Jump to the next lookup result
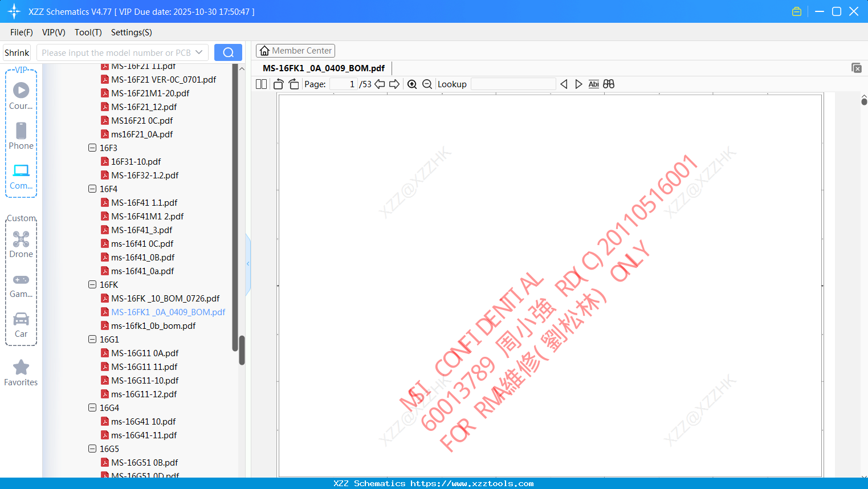 coord(578,84)
